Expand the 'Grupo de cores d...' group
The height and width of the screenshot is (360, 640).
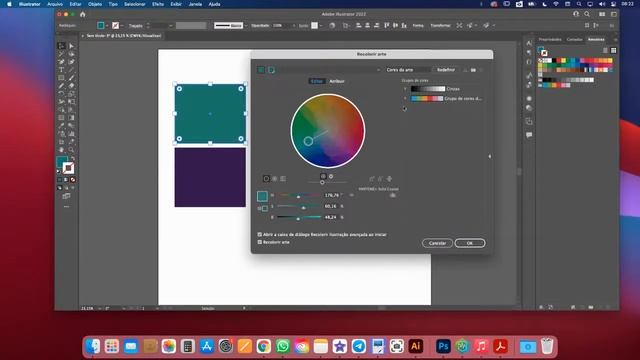pos(405,99)
